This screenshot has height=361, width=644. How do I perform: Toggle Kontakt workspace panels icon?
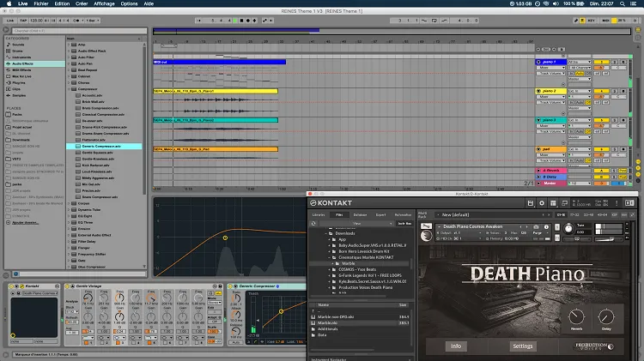point(553,203)
